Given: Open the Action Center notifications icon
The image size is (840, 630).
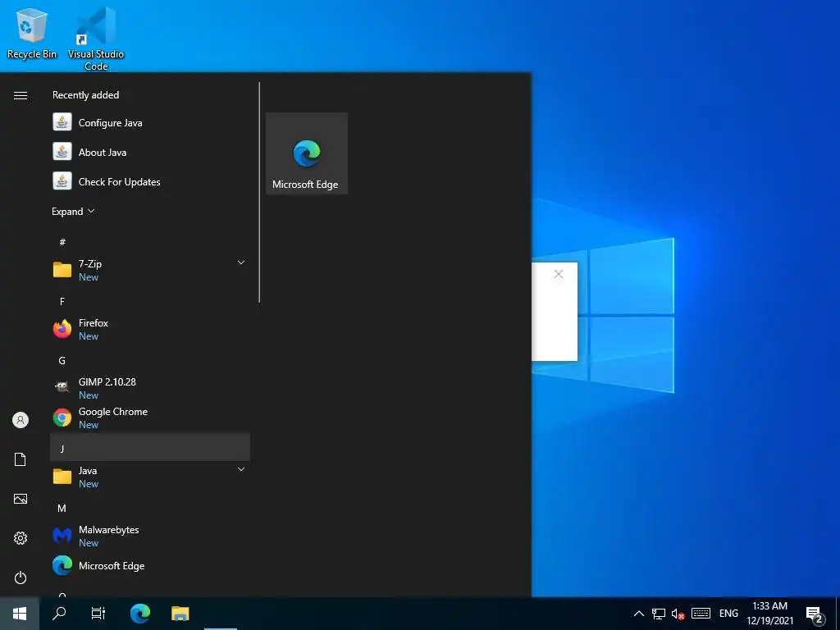Looking at the screenshot, I should (815, 614).
